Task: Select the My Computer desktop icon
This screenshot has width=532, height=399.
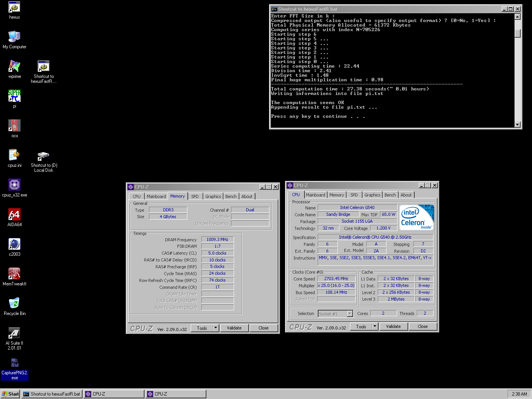Action: click(14, 40)
